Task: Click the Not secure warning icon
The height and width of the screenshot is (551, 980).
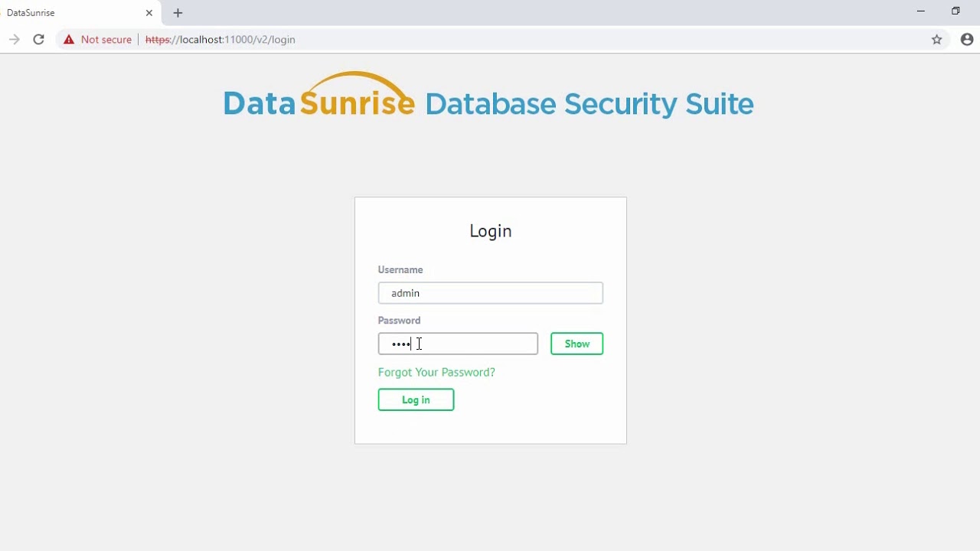Action: [x=69, y=39]
